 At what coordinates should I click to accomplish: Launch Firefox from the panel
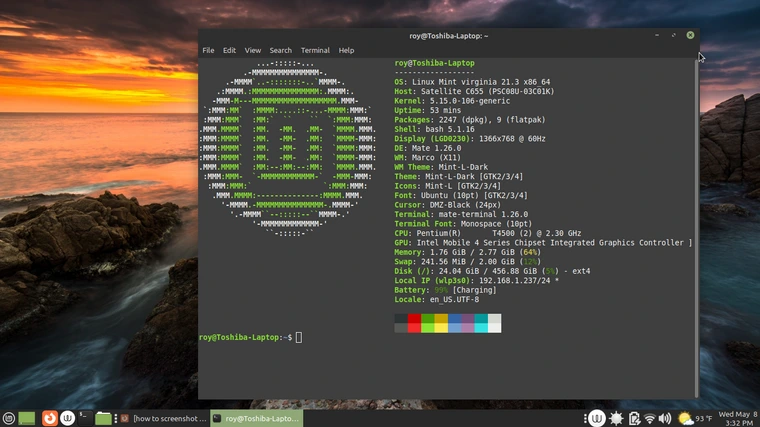click(49, 418)
